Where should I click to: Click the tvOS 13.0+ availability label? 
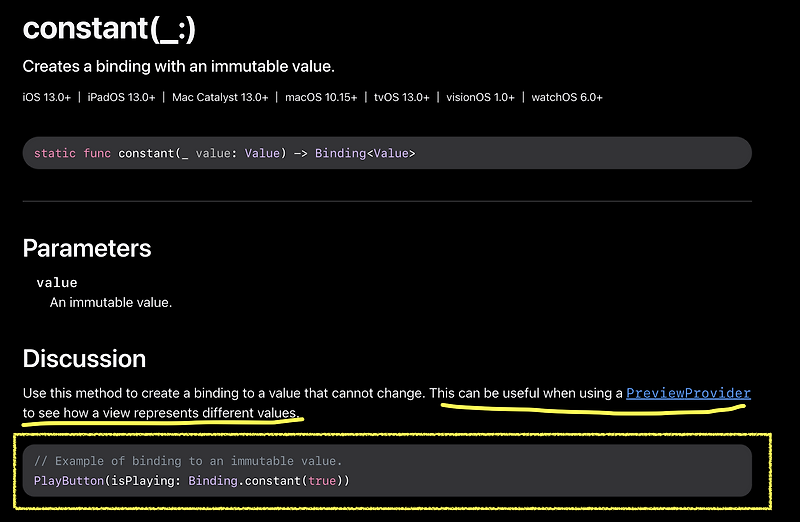click(x=402, y=97)
